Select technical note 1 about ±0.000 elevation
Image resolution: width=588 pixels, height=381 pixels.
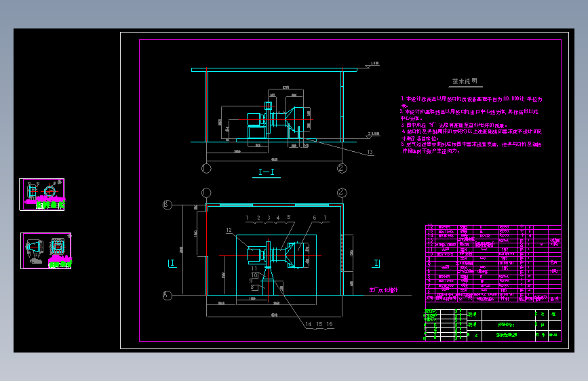(x=471, y=102)
